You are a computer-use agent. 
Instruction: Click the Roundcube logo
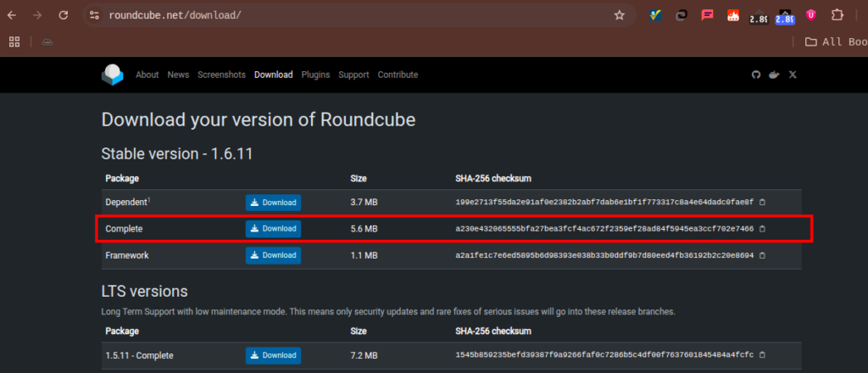pos(113,75)
